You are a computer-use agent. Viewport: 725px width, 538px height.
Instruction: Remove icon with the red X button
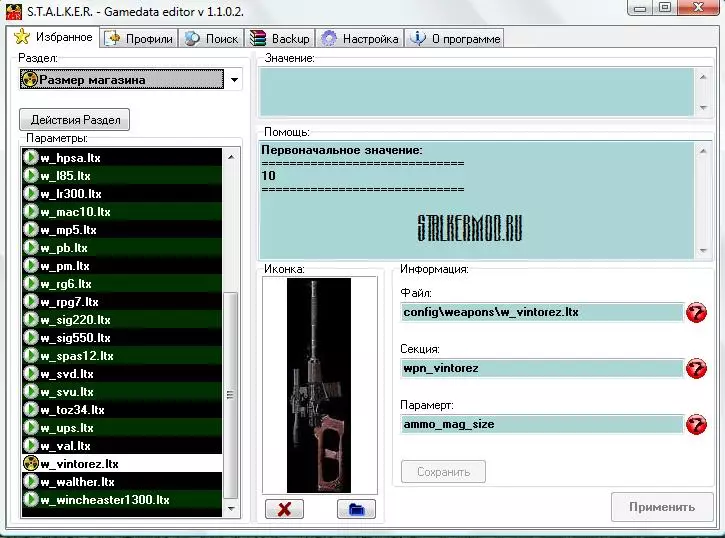pyautogui.click(x=284, y=509)
